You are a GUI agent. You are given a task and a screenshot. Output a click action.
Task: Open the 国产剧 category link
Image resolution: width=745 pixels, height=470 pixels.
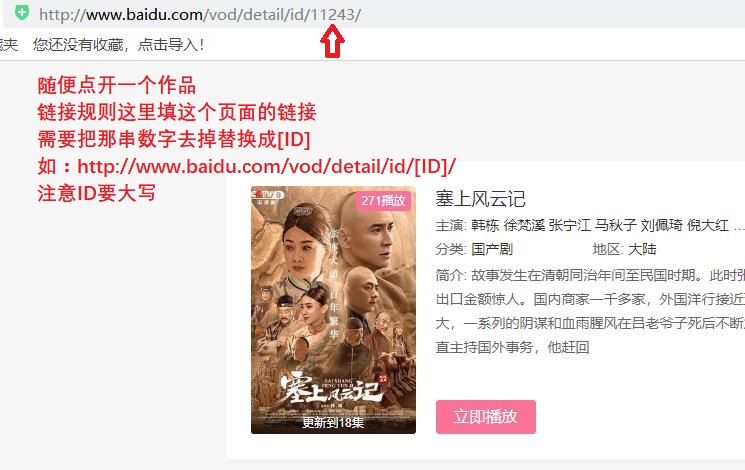tap(492, 249)
